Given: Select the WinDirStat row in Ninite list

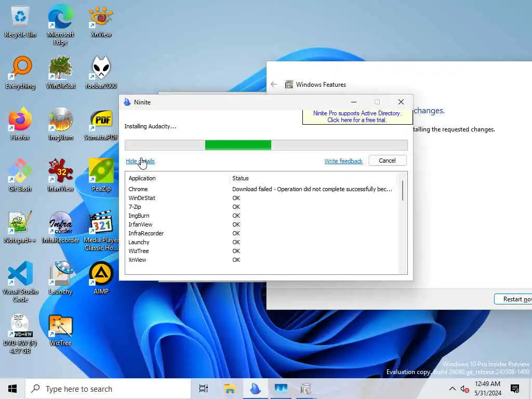Looking at the screenshot, I should coord(261,198).
